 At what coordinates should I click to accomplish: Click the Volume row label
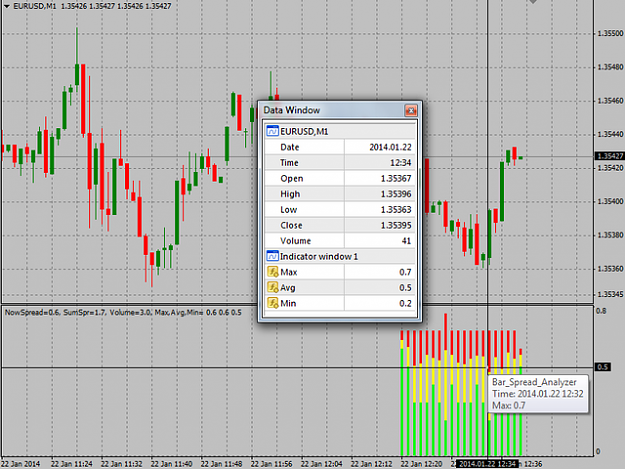point(295,241)
